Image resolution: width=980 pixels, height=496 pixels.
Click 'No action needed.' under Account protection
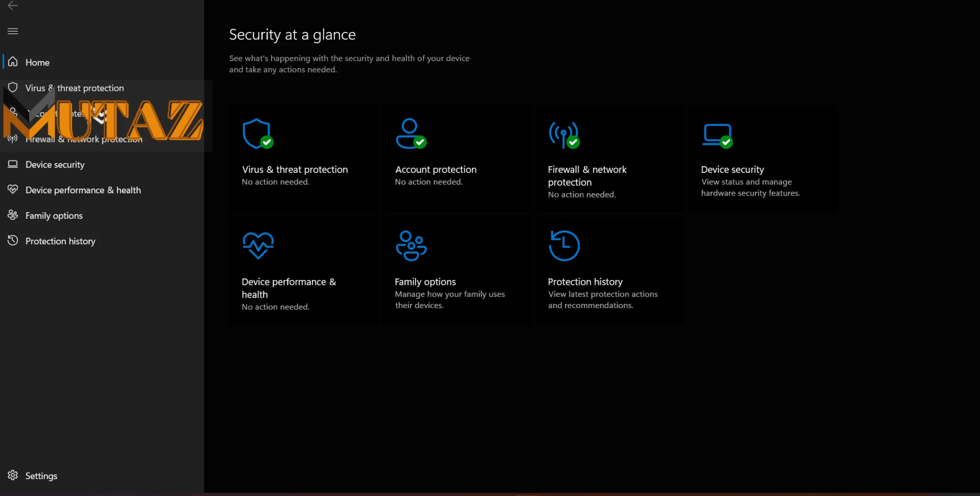tap(429, 182)
